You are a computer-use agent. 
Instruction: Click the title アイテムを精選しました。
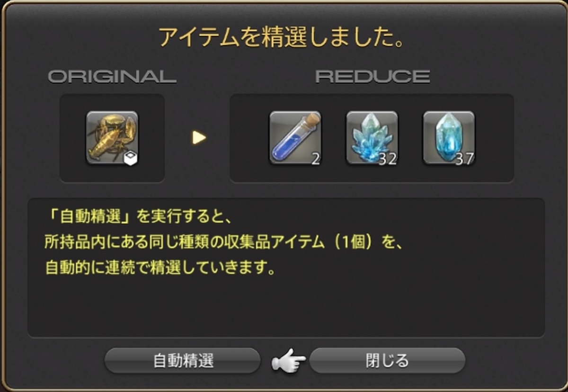click(282, 37)
